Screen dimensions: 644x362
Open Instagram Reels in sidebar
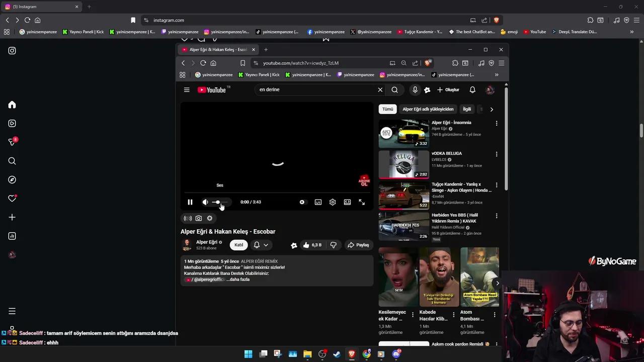12,124
